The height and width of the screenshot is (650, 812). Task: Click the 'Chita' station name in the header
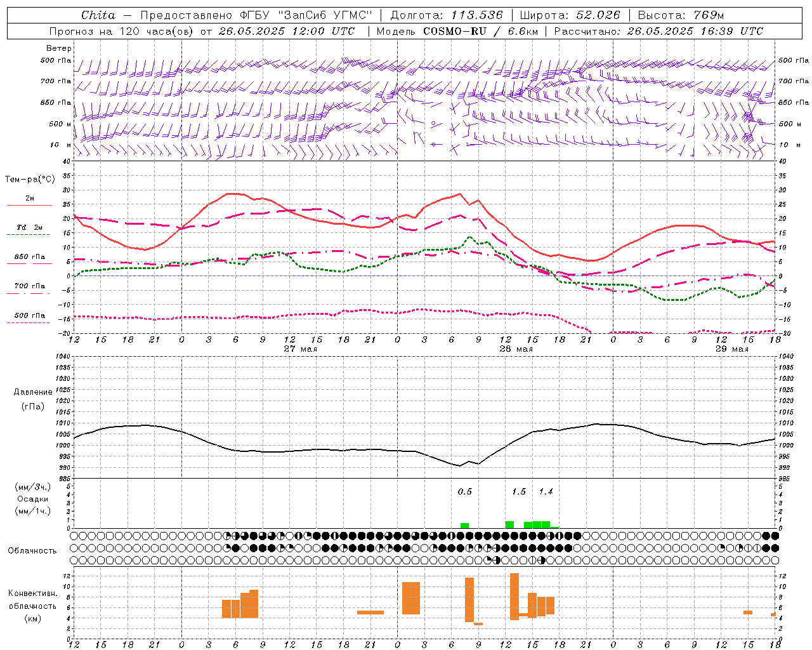98,15
